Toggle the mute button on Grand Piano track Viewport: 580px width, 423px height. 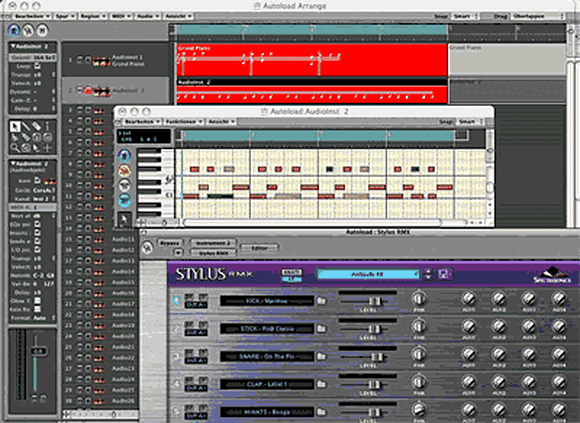[x=80, y=60]
